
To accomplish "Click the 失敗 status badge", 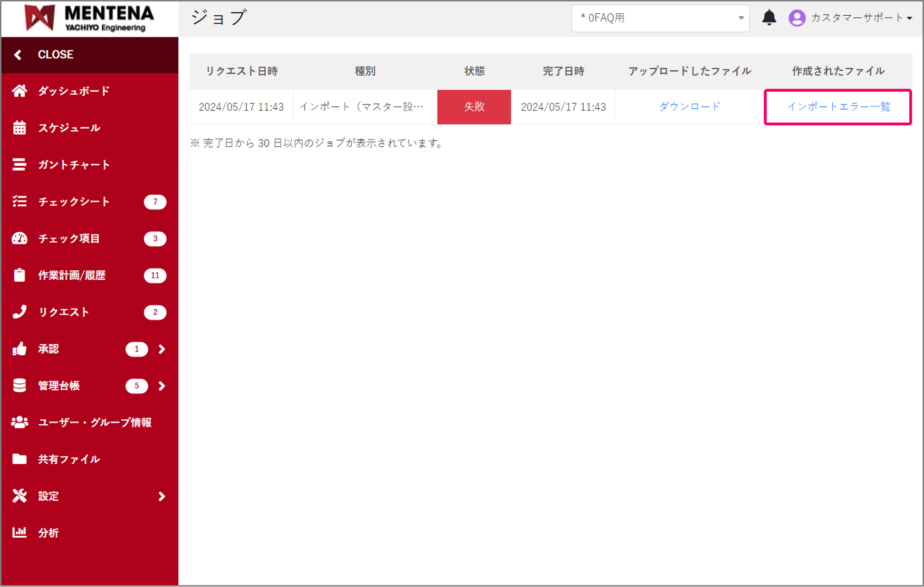I will [x=474, y=107].
